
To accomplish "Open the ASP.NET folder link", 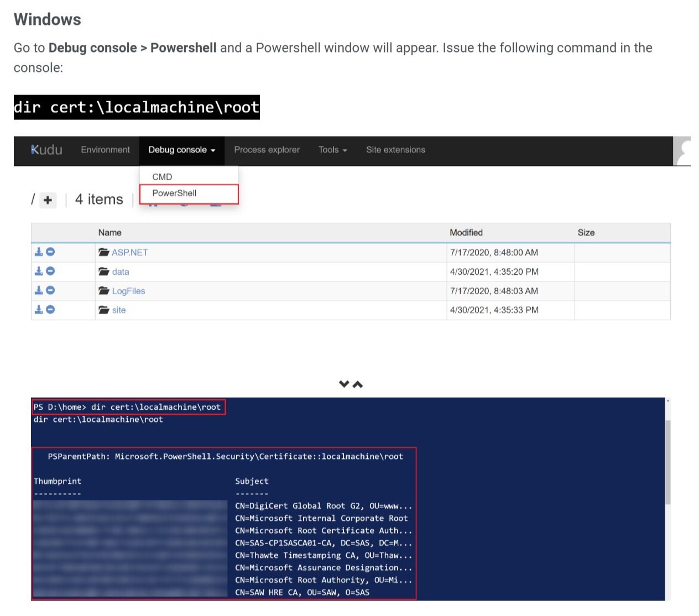I will pos(129,253).
